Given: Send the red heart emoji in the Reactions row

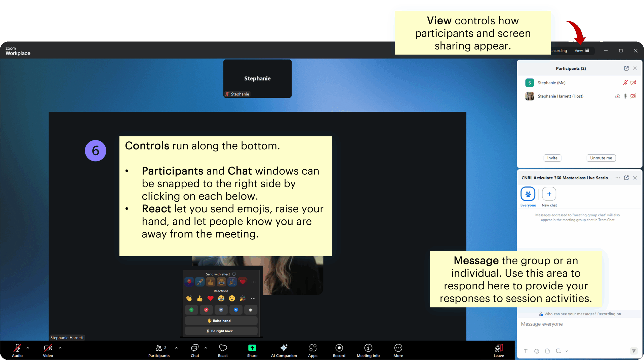Looking at the screenshot, I should (211, 298).
